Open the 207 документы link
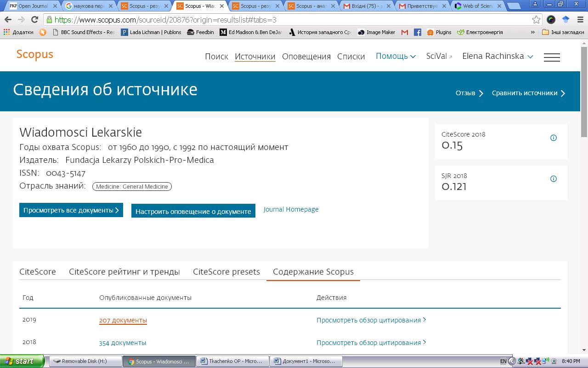Screen dimensions: 588x368 pos(123,320)
